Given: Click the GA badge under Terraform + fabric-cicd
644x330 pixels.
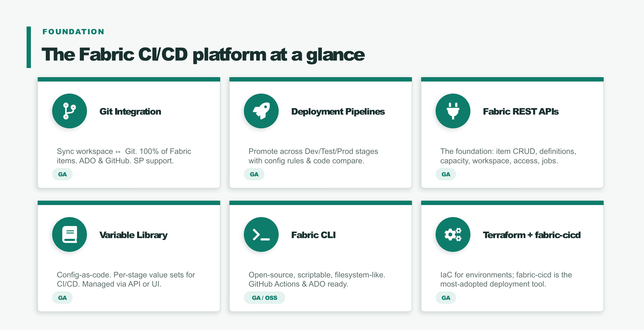Looking at the screenshot, I should coord(446,297).
